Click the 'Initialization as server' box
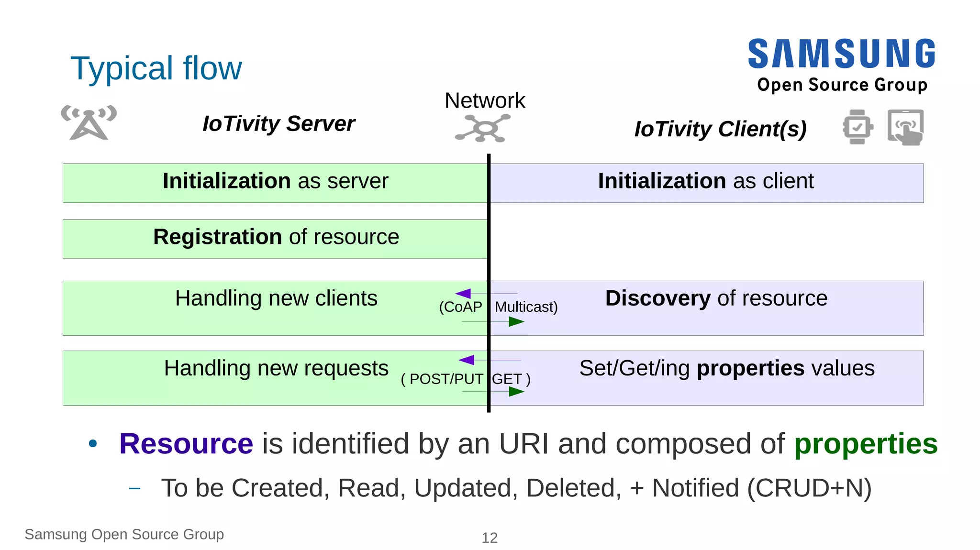 (x=275, y=183)
